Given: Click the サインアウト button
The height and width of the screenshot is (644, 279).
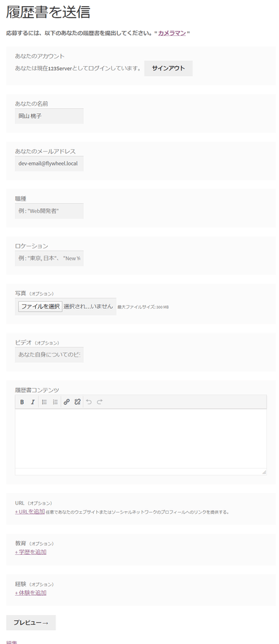Looking at the screenshot, I should pyautogui.click(x=168, y=69).
